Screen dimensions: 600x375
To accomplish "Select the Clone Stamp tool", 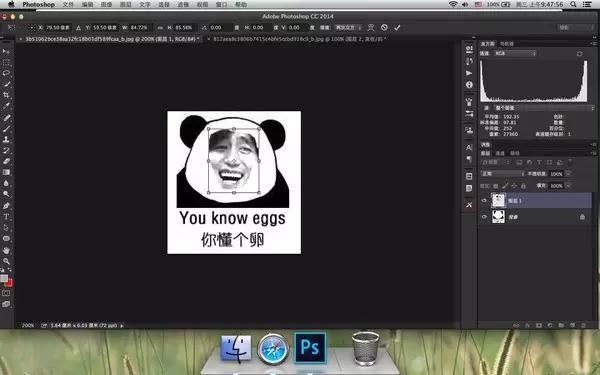I will click(x=6, y=139).
